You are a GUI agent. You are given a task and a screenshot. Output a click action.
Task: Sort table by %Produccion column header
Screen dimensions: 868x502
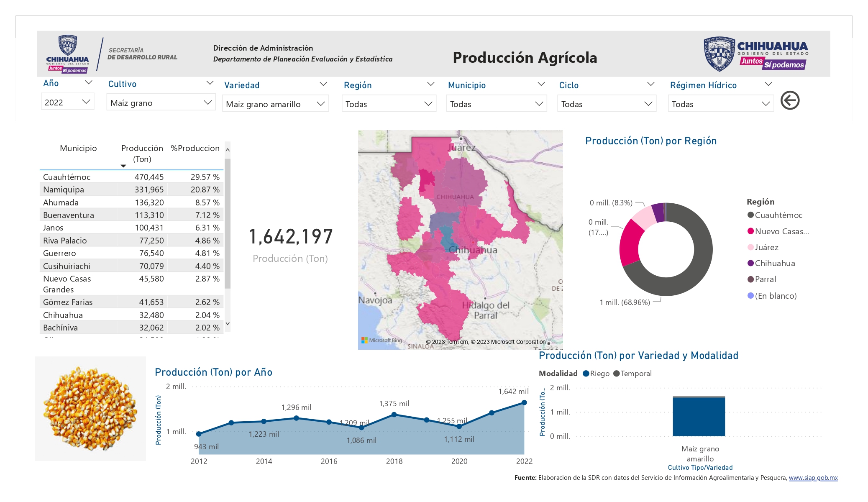[195, 148]
